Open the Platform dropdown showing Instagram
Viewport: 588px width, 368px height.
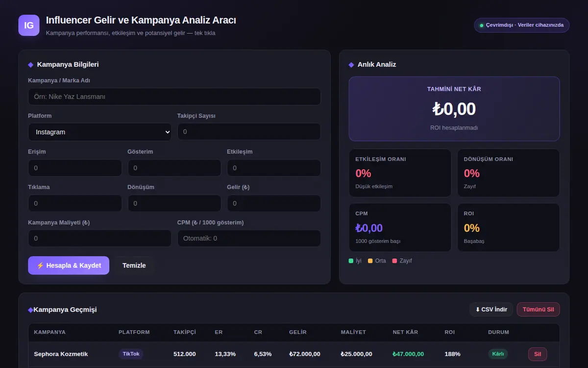[100, 132]
